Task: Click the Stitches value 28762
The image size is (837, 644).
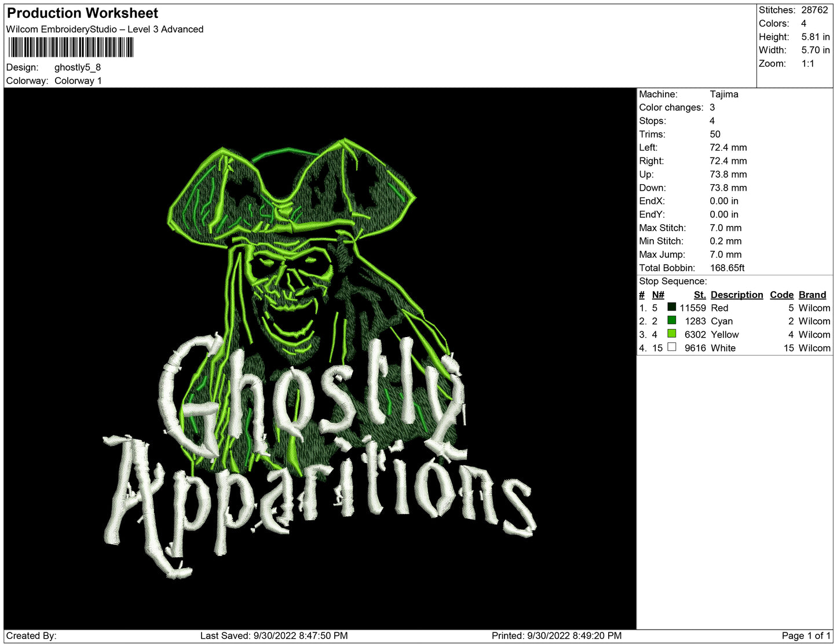Action: pos(814,10)
